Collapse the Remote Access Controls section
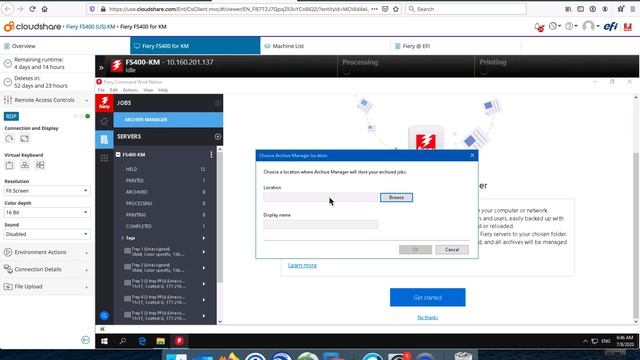The image size is (640, 360). click(47, 100)
